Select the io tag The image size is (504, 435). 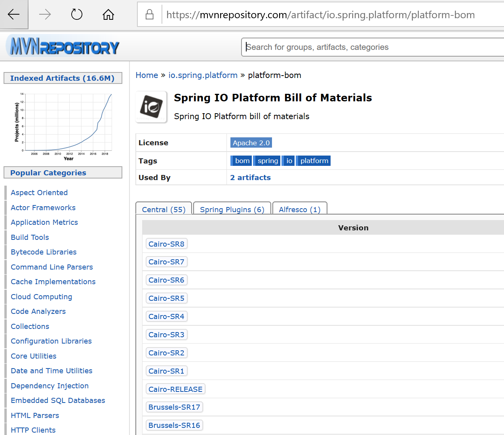click(289, 161)
